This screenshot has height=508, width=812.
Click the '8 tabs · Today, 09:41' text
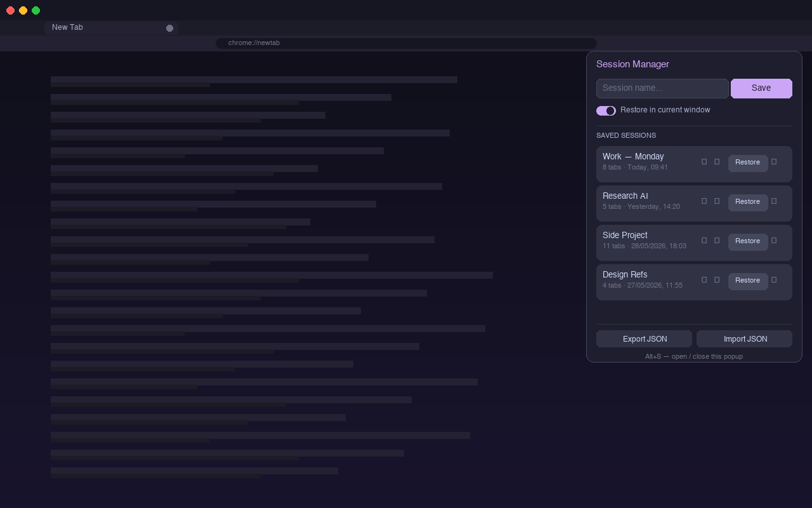(635, 168)
